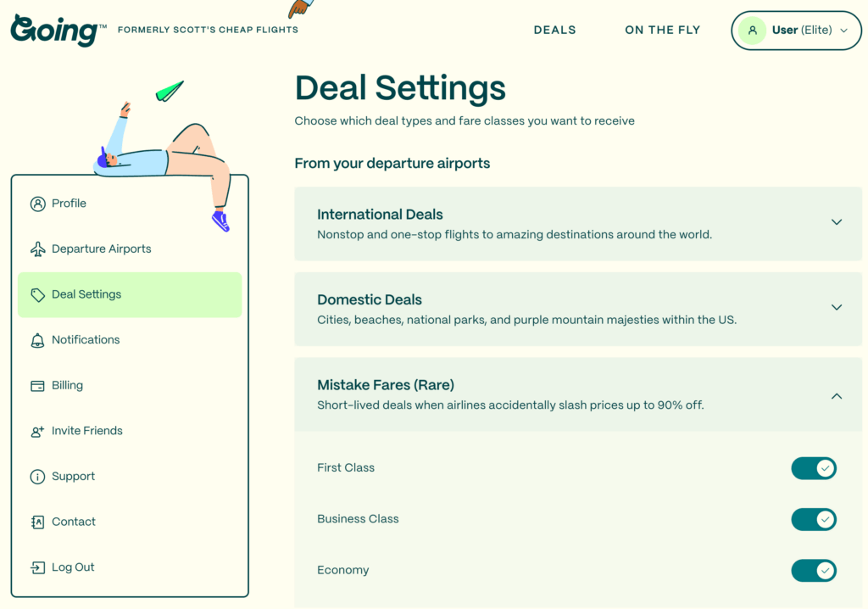Expand the Domestic Deals chevron

837,308
